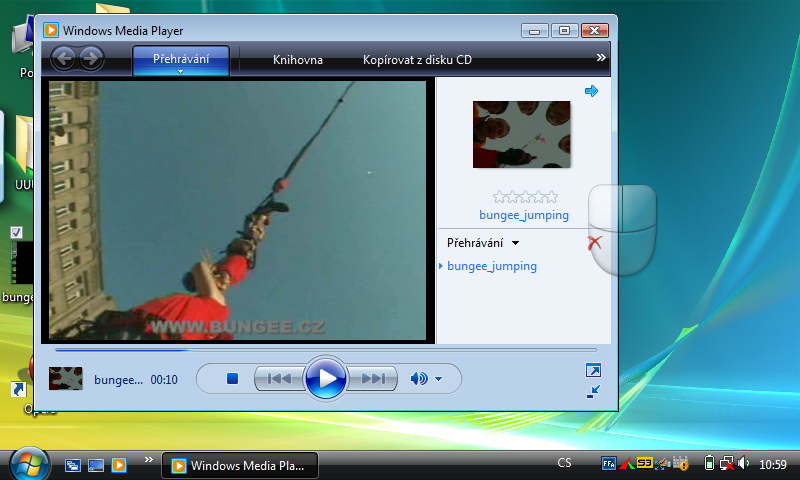Open the Kopírovat z disku CD tab
This screenshot has height=480, width=800.
[x=417, y=60]
